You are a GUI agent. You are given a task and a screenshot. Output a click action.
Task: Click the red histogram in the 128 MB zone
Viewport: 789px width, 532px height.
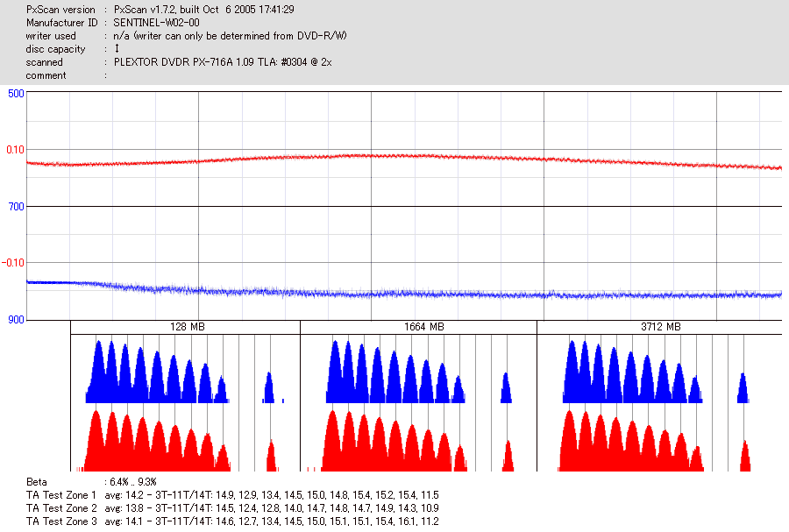point(158,448)
